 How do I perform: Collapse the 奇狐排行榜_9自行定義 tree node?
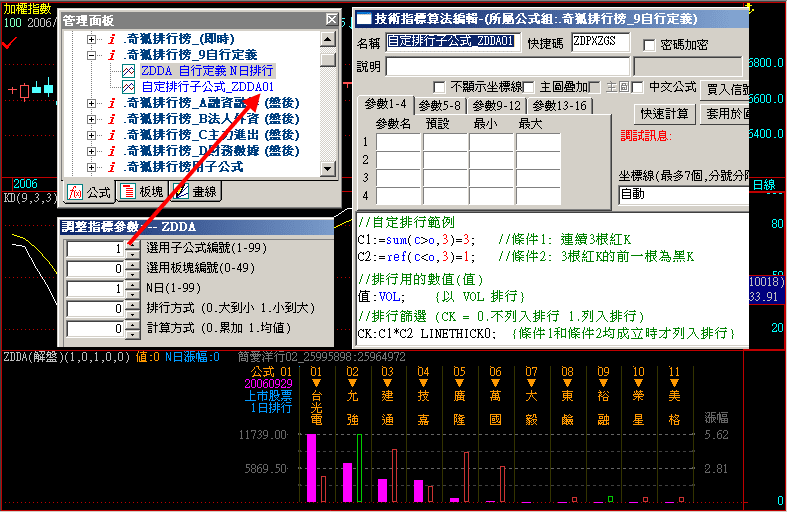coord(92,55)
